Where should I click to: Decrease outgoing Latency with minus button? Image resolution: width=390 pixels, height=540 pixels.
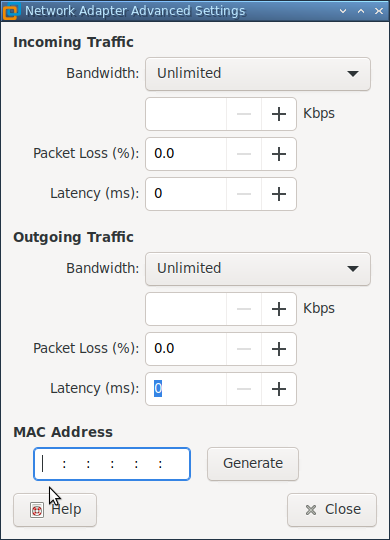[244, 389]
